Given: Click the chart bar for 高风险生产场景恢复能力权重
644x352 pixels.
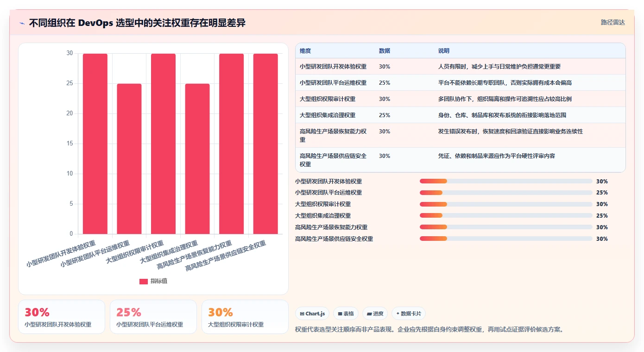Looking at the screenshot, I should coord(231,144).
